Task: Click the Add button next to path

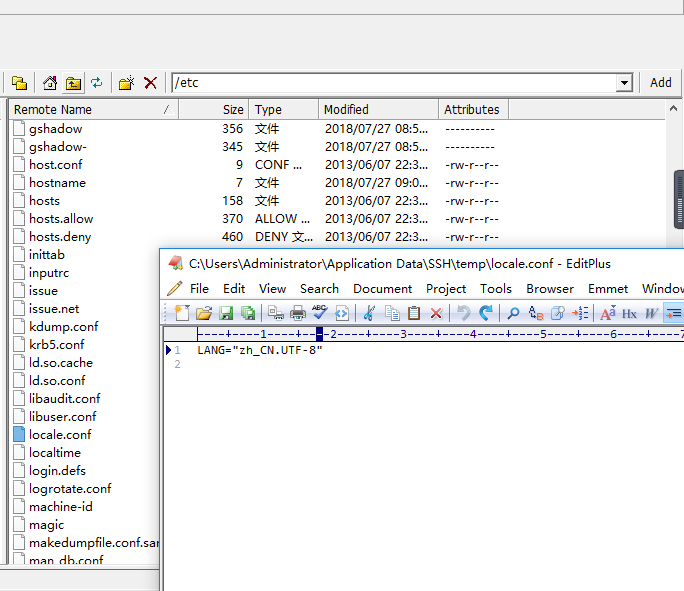Action: (x=660, y=82)
